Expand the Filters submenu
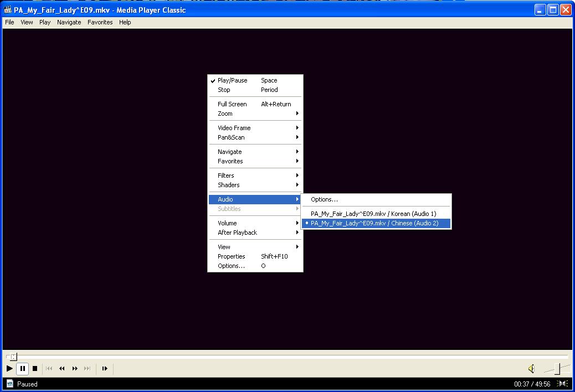The height and width of the screenshot is (392, 575). [x=255, y=176]
